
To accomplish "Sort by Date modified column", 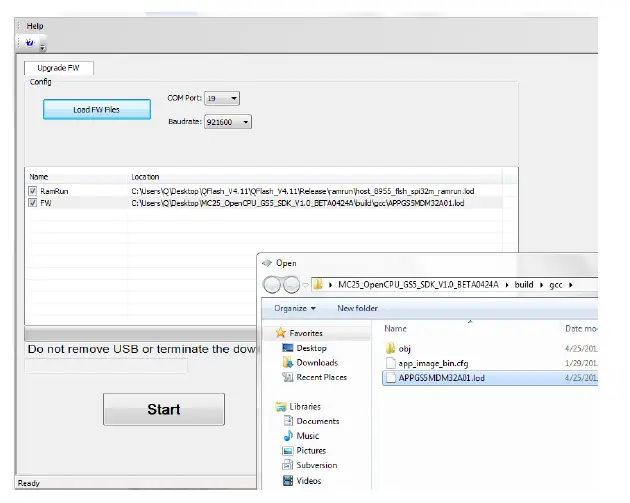I will [581, 329].
